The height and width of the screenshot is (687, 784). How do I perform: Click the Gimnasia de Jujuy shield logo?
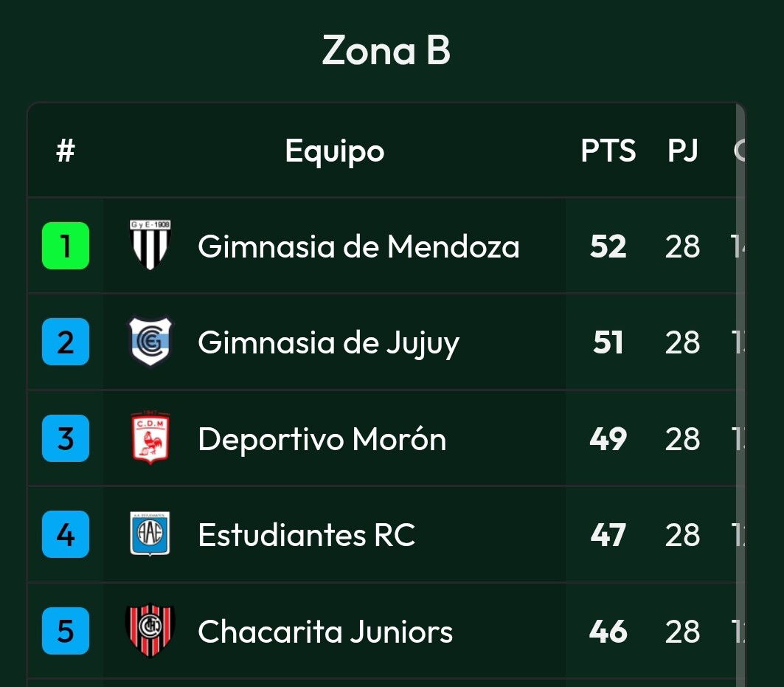[150, 341]
